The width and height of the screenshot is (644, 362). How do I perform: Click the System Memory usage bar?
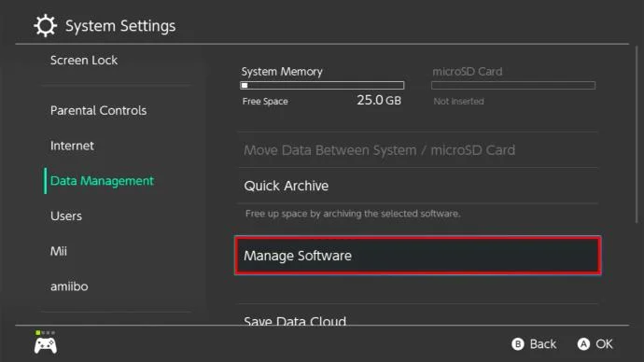tap(322, 86)
